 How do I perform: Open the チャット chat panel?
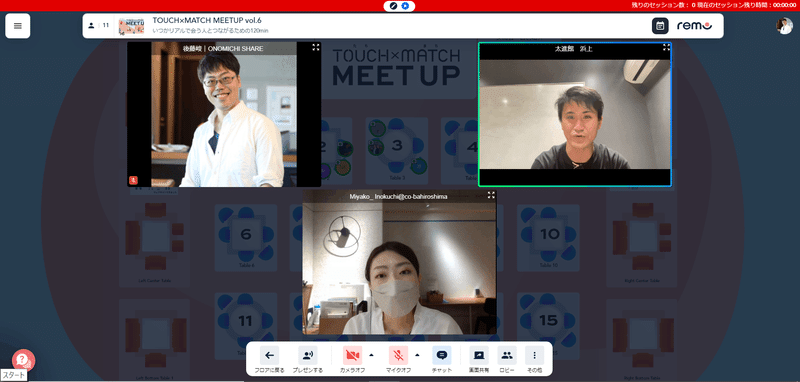tap(441, 360)
